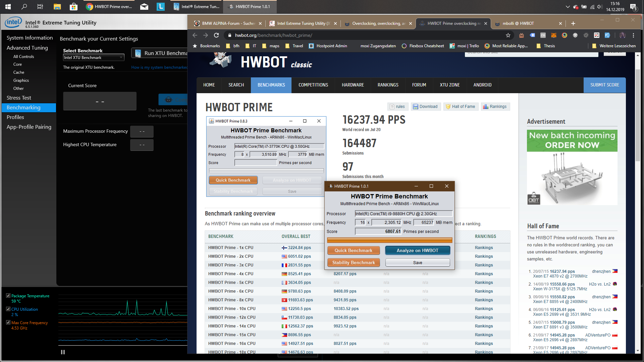Save the HWBOT Prime score
The height and width of the screenshot is (362, 644).
(x=418, y=262)
